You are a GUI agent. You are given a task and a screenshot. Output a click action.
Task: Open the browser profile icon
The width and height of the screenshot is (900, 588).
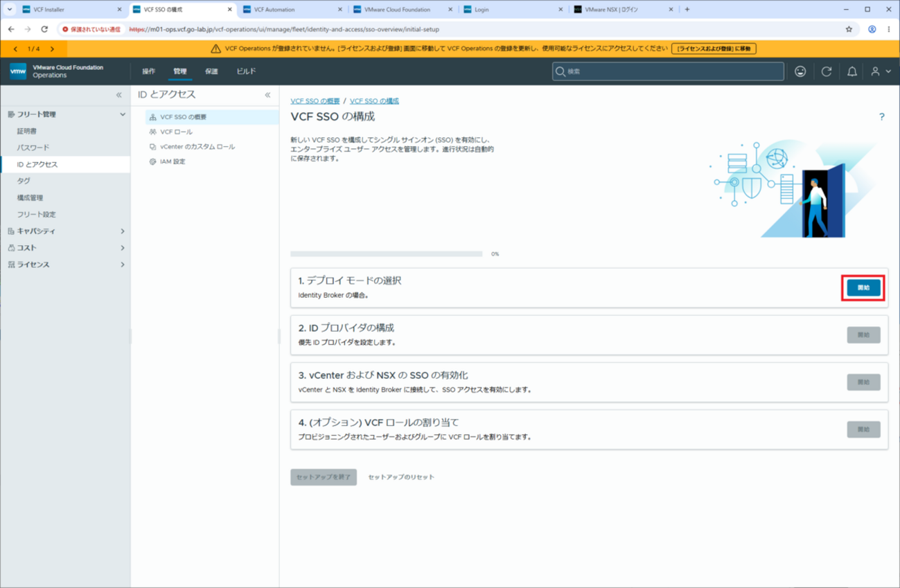coord(872,30)
